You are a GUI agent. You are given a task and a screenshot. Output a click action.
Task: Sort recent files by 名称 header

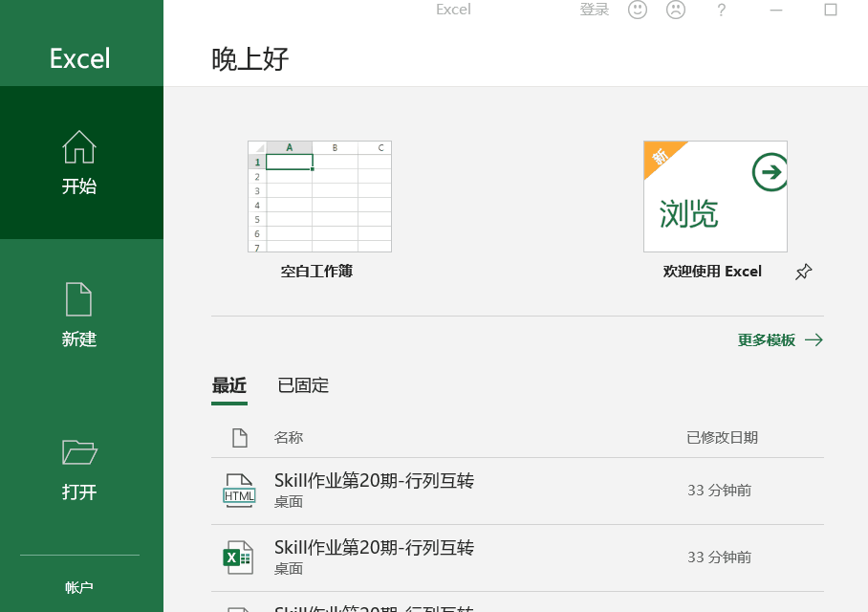tap(289, 438)
